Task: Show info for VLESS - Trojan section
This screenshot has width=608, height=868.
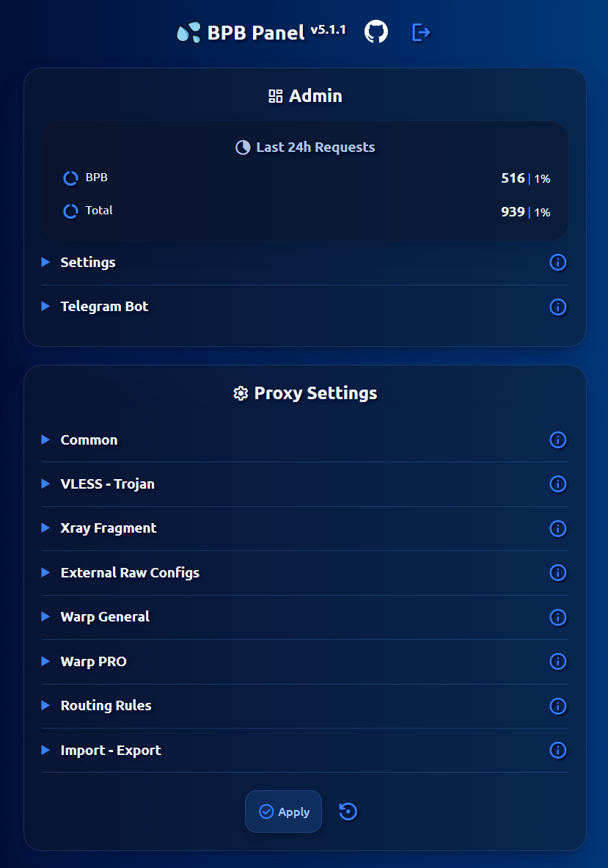Action: [x=557, y=484]
